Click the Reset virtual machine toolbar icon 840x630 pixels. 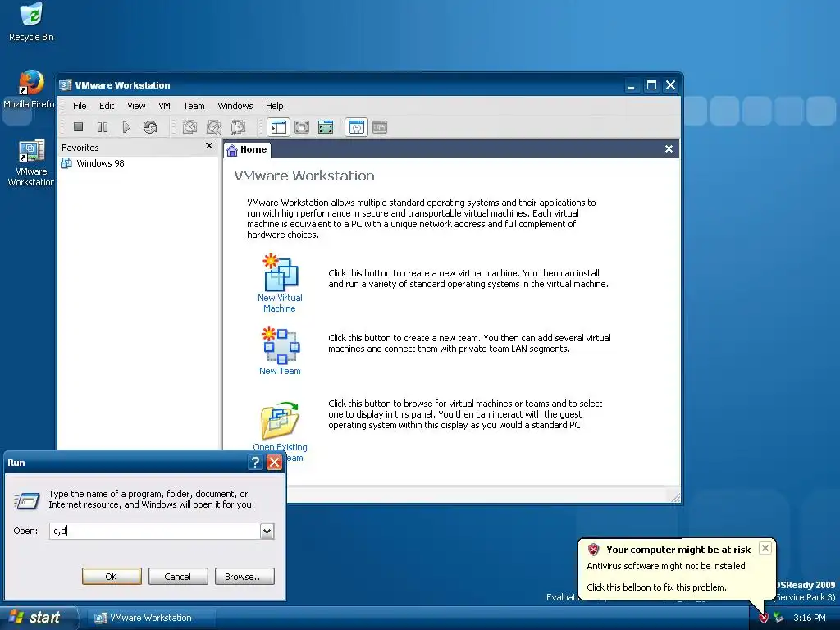(150, 127)
